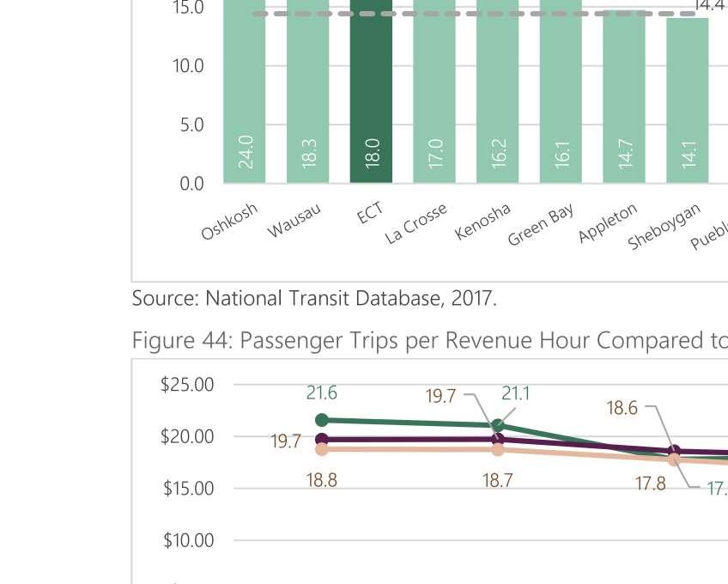Select the 18.8 data label

322,480
